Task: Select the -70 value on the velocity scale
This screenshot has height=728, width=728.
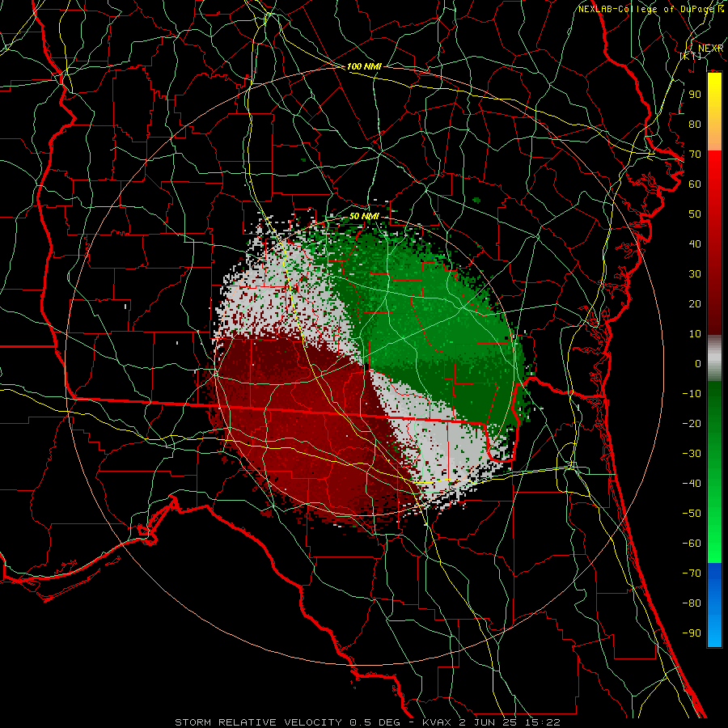Action: [692, 574]
